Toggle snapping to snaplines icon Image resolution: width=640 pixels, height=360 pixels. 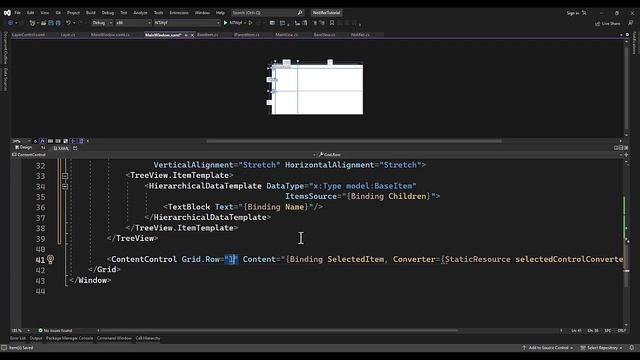click(73, 141)
